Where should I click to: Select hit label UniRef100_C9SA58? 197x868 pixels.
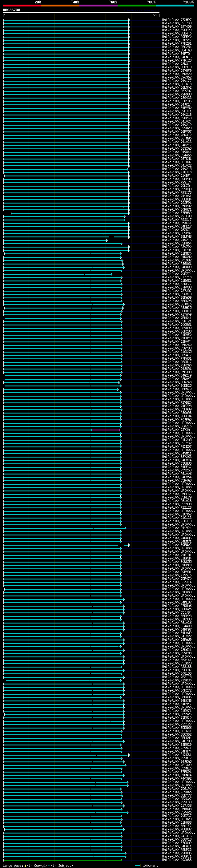176,860
